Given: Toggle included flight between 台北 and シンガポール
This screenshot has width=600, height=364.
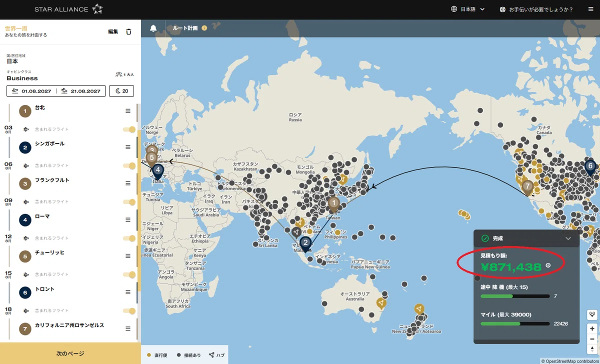Looking at the screenshot, I should 129,129.
